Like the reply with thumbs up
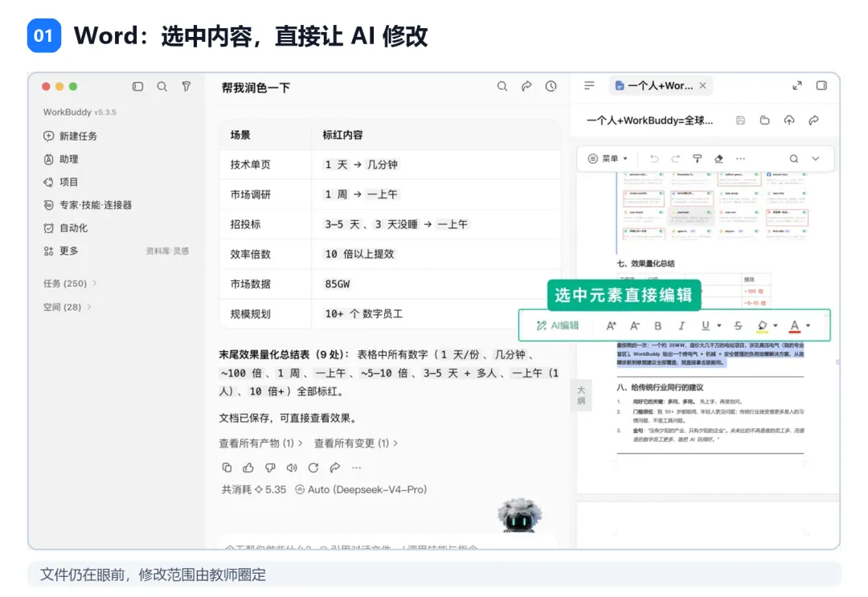 click(248, 468)
